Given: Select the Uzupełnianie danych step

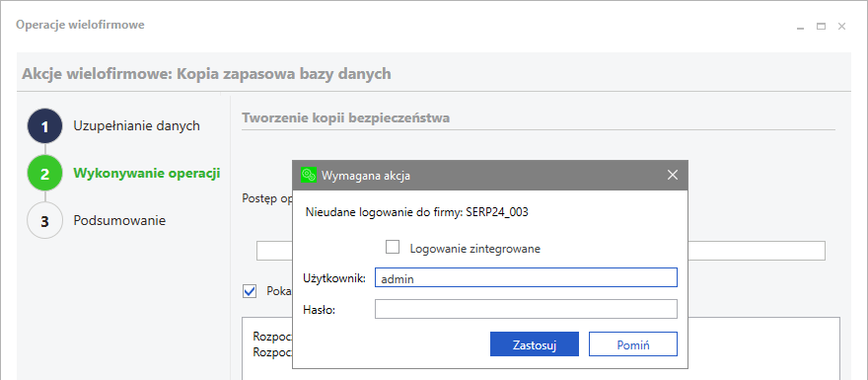Looking at the screenshot, I should click(136, 125).
